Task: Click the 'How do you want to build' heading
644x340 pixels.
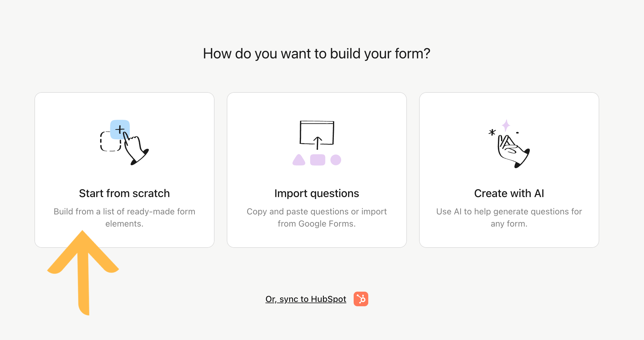Action: tap(317, 54)
